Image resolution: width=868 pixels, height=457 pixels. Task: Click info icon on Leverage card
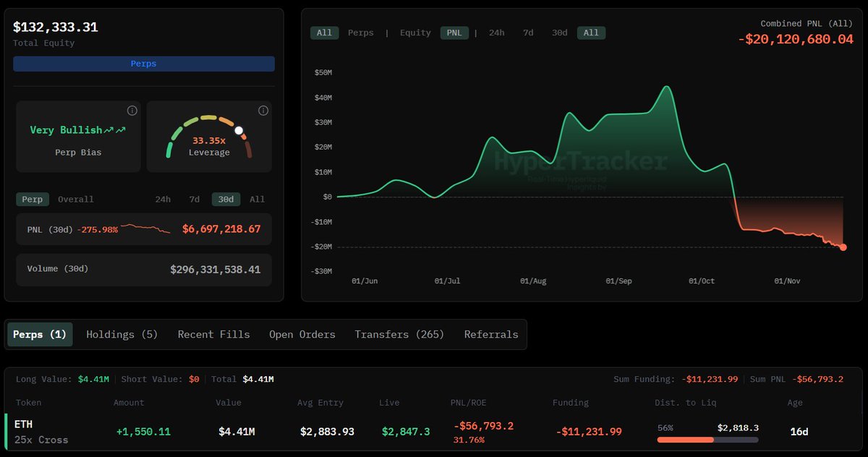click(263, 111)
